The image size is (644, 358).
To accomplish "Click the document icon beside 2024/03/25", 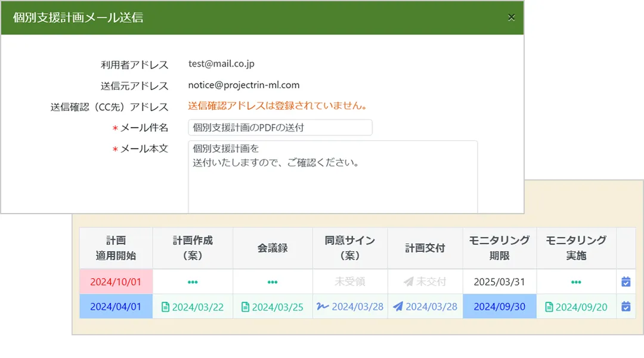I will 245,307.
